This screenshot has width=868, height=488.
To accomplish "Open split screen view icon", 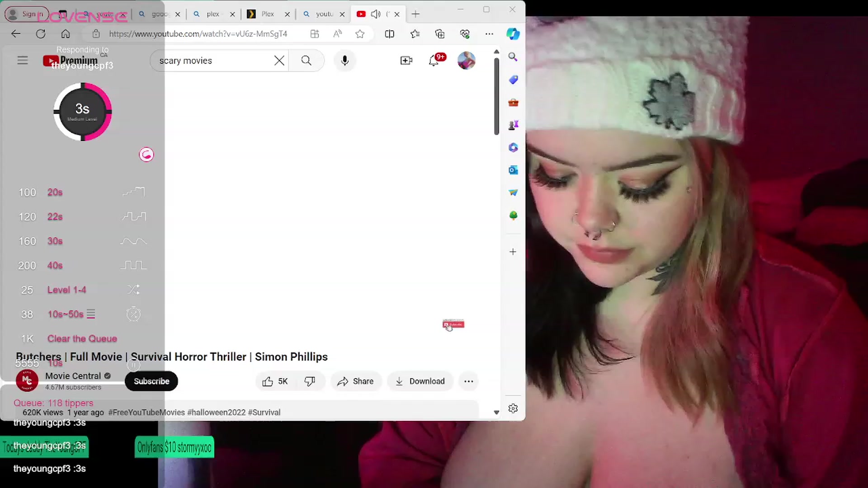I will click(x=389, y=34).
